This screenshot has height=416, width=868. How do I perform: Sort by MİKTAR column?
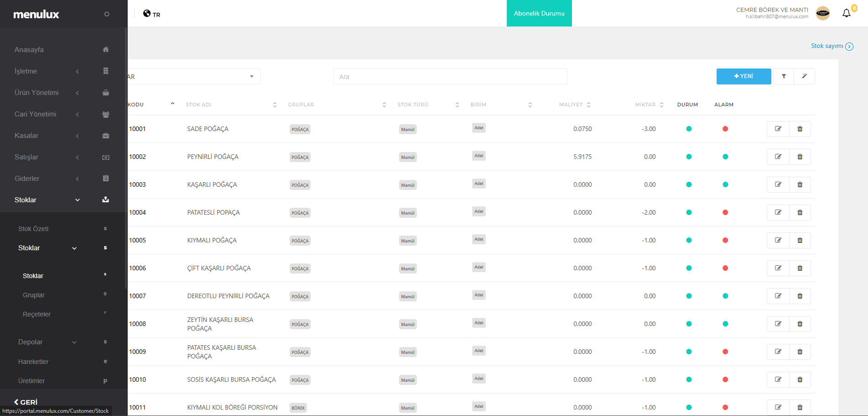(x=649, y=105)
